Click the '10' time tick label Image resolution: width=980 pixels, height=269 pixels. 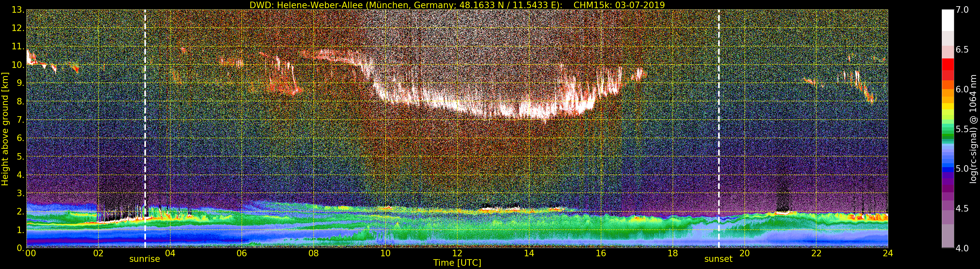pos(385,253)
